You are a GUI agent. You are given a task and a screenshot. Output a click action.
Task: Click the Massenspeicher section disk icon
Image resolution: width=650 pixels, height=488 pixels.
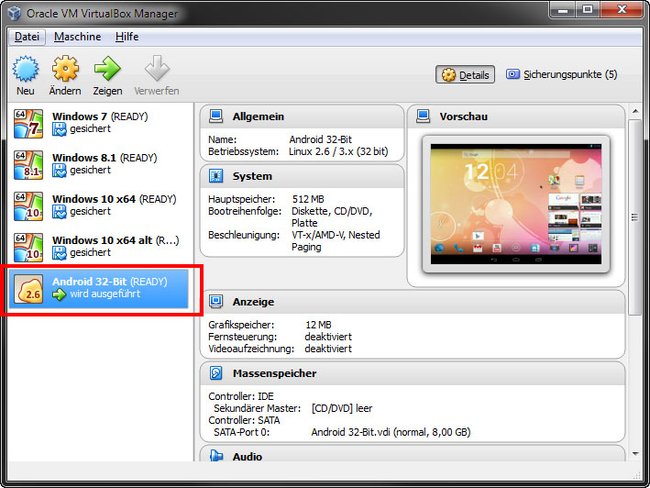click(216, 373)
